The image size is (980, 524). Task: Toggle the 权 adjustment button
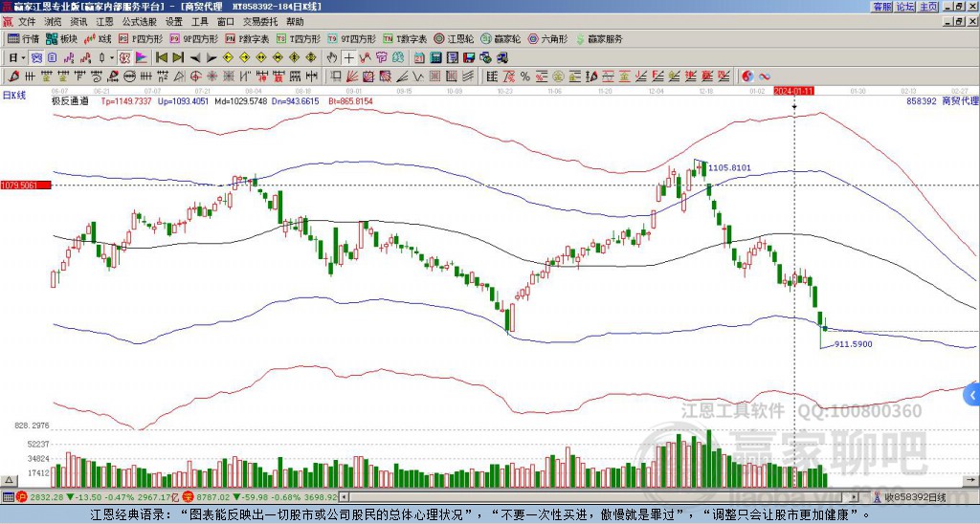pos(124,58)
